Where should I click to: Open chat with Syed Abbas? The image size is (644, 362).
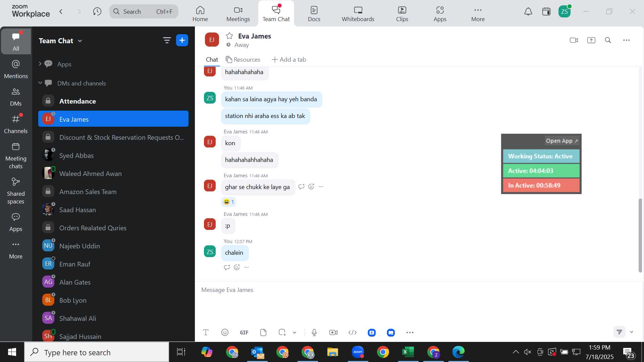(x=113, y=155)
